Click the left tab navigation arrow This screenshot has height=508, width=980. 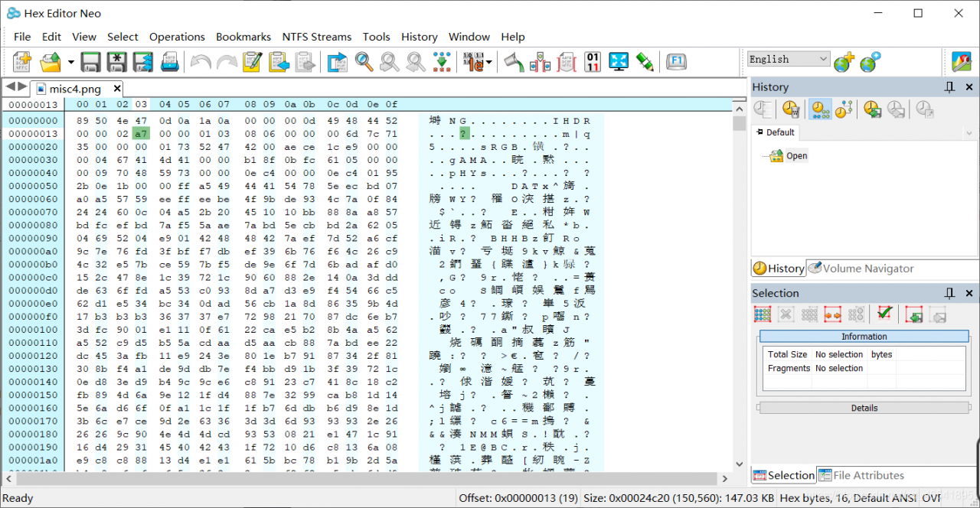pos(10,87)
